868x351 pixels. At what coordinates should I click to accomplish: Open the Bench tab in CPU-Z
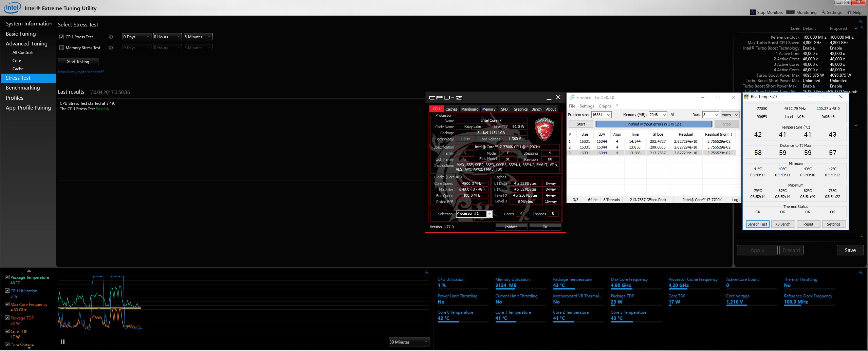pos(536,109)
